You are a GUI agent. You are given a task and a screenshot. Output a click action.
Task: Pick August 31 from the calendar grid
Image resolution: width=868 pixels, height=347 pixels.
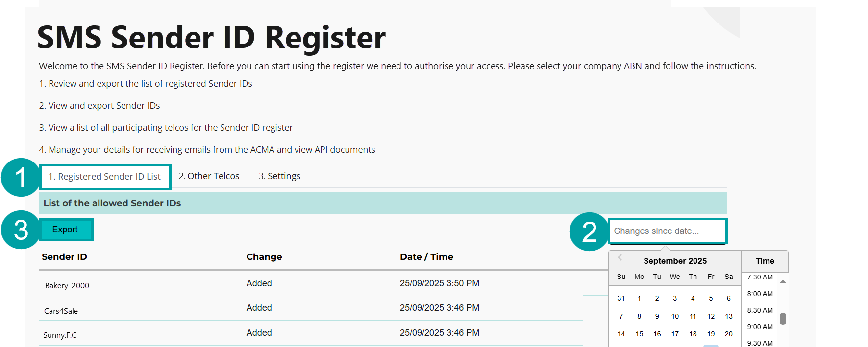pos(621,298)
